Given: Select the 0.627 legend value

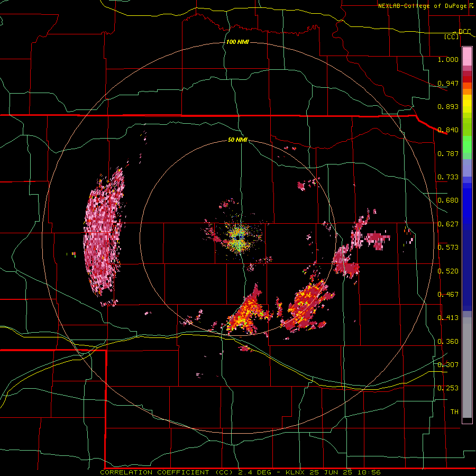Looking at the screenshot, I should point(448,224).
